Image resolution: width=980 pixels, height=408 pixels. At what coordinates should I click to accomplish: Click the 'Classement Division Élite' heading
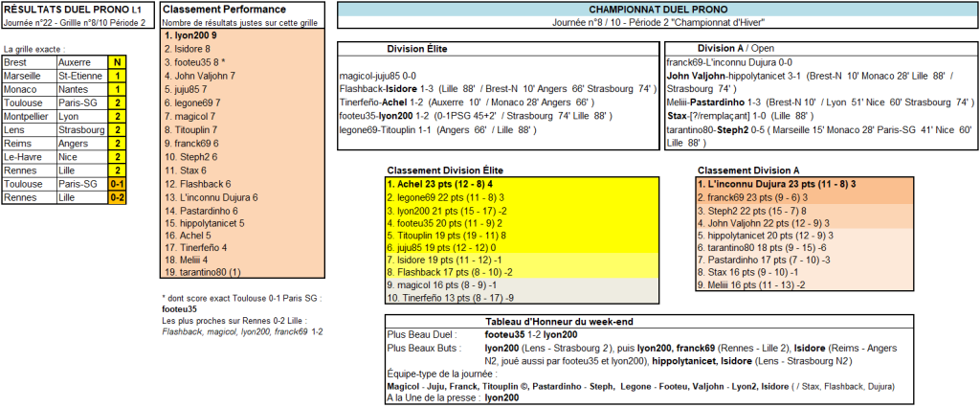pyautogui.click(x=445, y=170)
